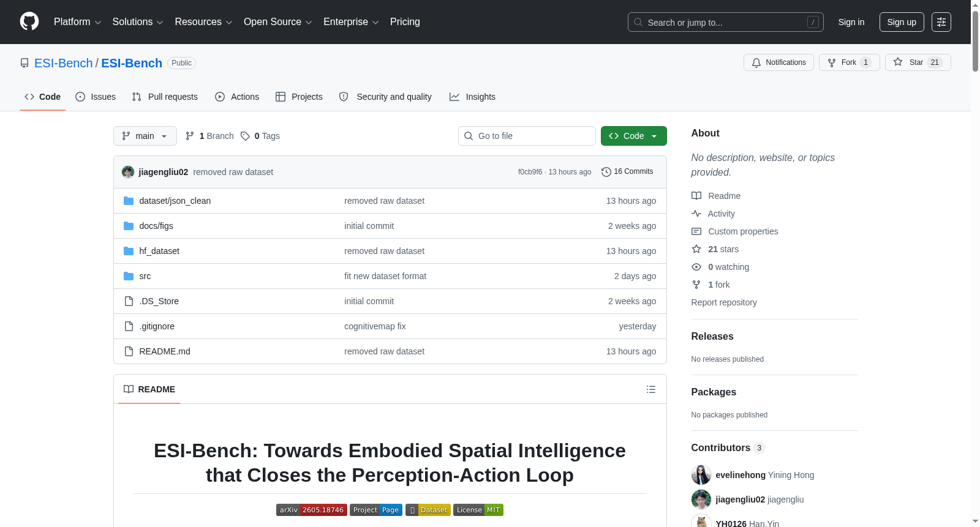
Task: Open the Report repository link
Action: coord(724,302)
